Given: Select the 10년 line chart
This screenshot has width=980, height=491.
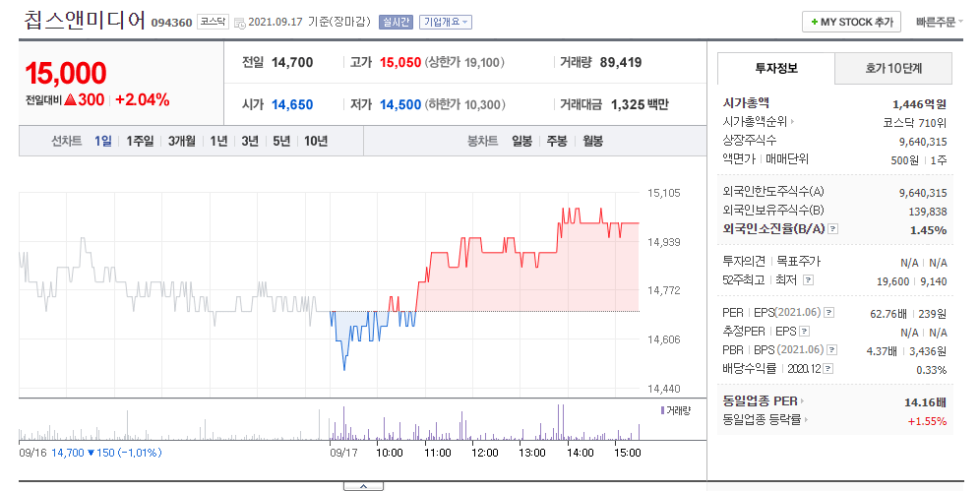Looking at the screenshot, I should [x=316, y=141].
